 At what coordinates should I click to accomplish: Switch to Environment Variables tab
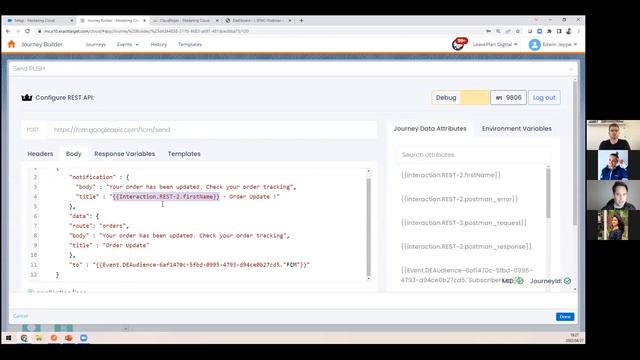pyautogui.click(x=517, y=129)
